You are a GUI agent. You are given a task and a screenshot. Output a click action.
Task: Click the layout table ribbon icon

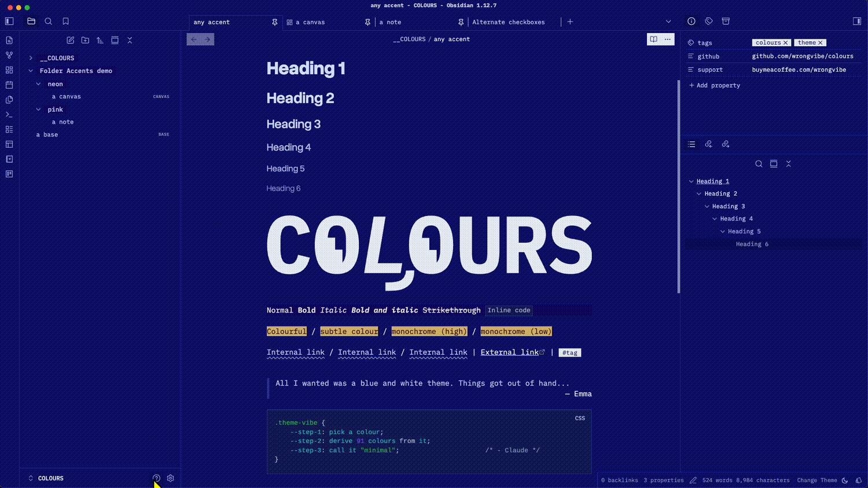click(x=9, y=144)
